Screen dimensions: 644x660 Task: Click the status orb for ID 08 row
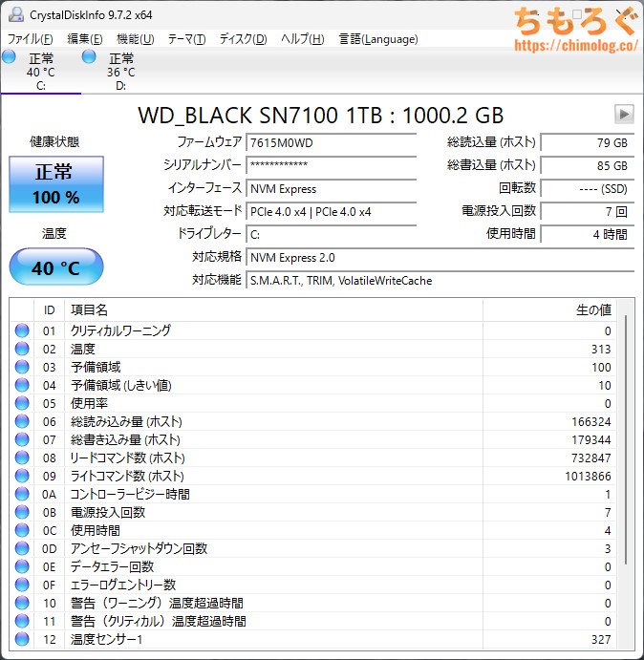[22, 458]
